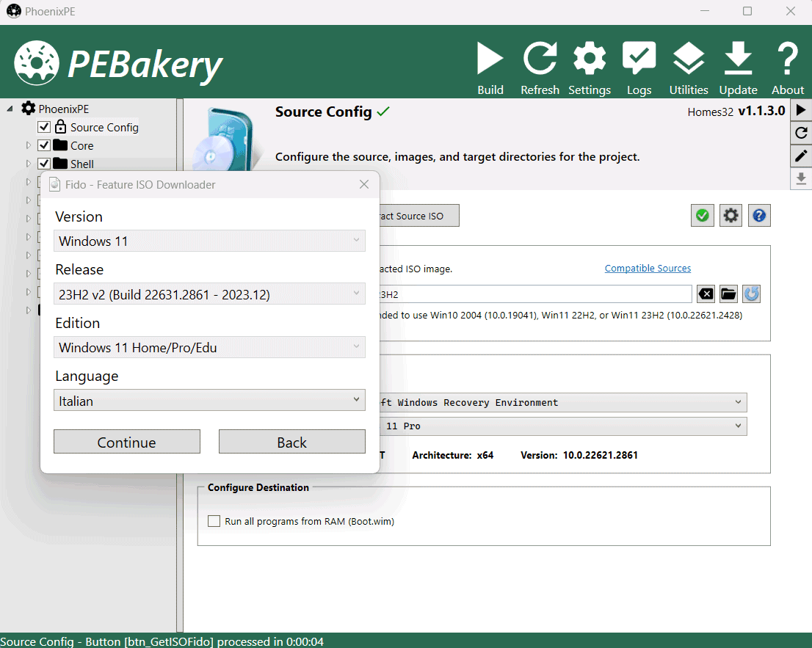This screenshot has height=648, width=812.
Task: Click the 'Configure Destination' group label
Action: pyautogui.click(x=258, y=487)
